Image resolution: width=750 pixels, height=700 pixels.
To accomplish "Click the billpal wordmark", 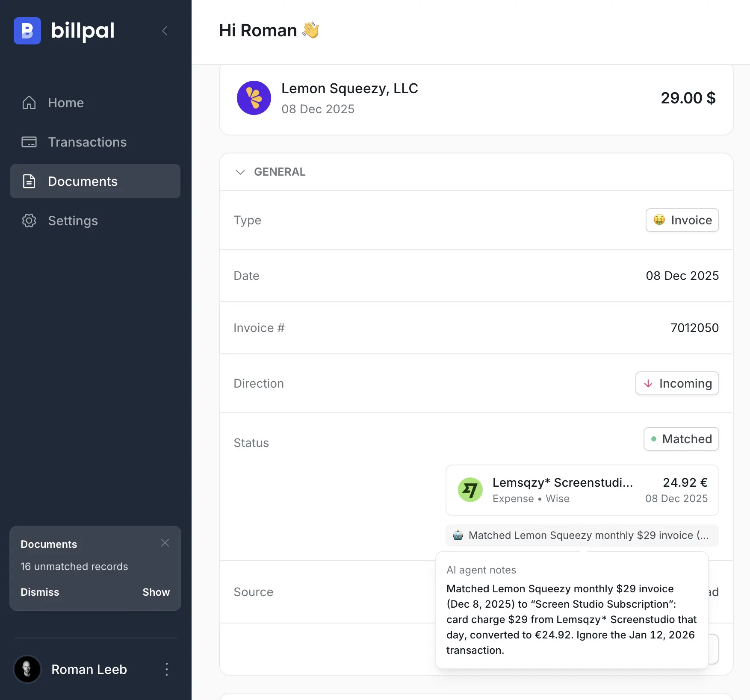I will [83, 31].
